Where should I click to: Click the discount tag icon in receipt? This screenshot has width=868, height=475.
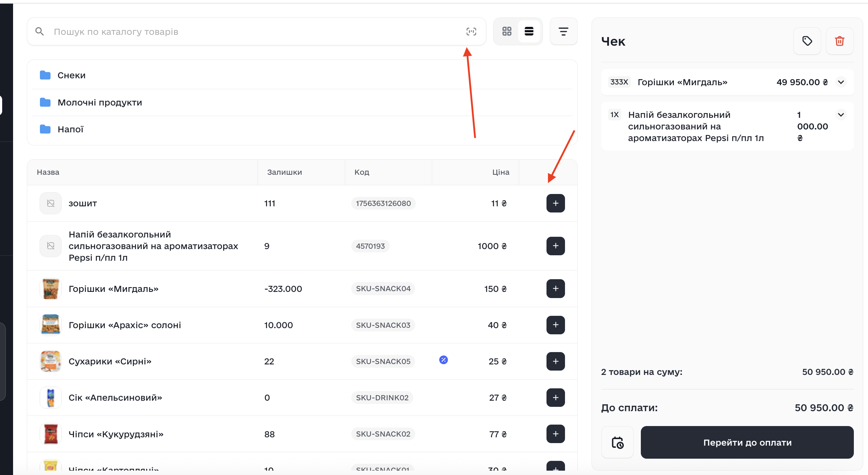coord(807,41)
